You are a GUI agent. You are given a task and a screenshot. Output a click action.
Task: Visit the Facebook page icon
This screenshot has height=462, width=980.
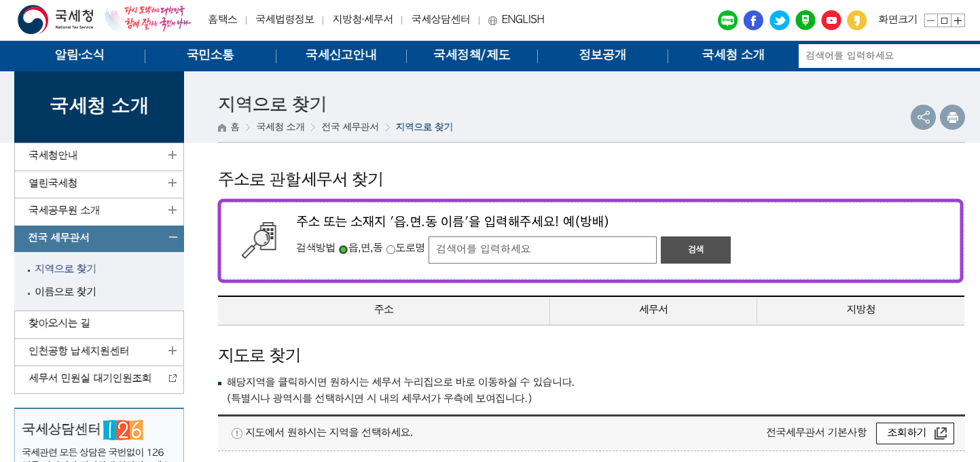753,20
